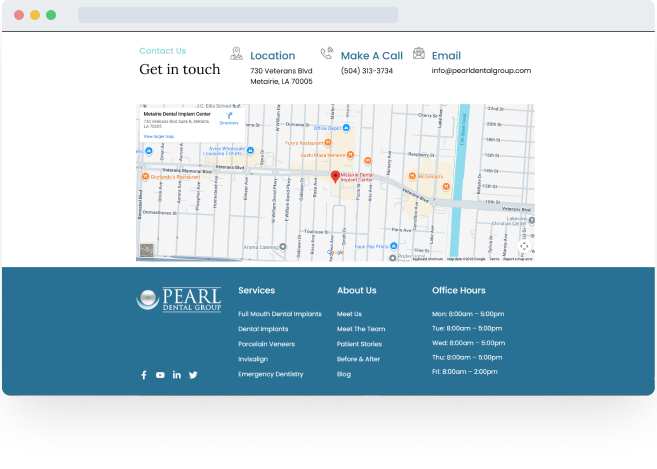Click the info@pearldentalgroup.com email address
This screenshot has width=657, height=469.
coord(481,71)
